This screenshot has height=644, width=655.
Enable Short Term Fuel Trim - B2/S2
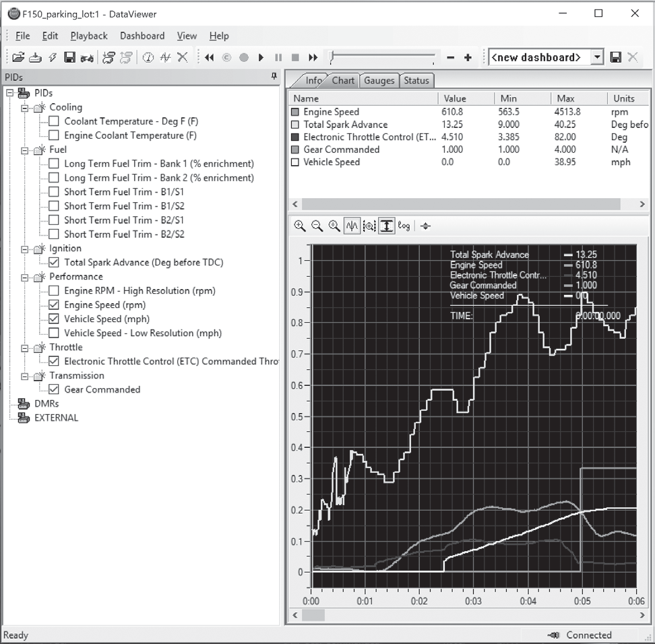pos(54,234)
